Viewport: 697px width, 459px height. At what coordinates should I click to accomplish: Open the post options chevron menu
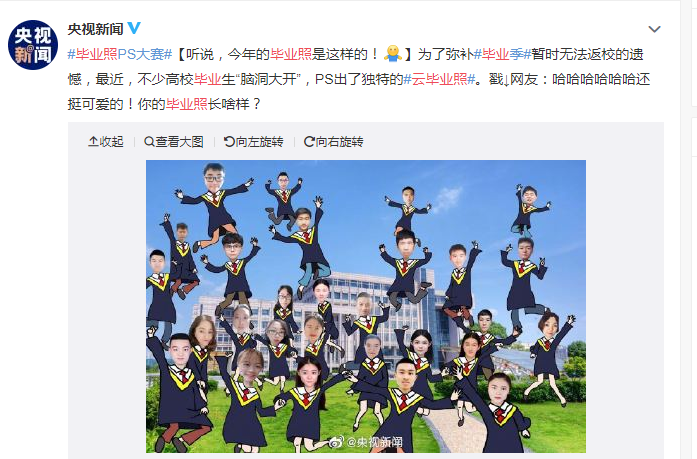pos(654,29)
